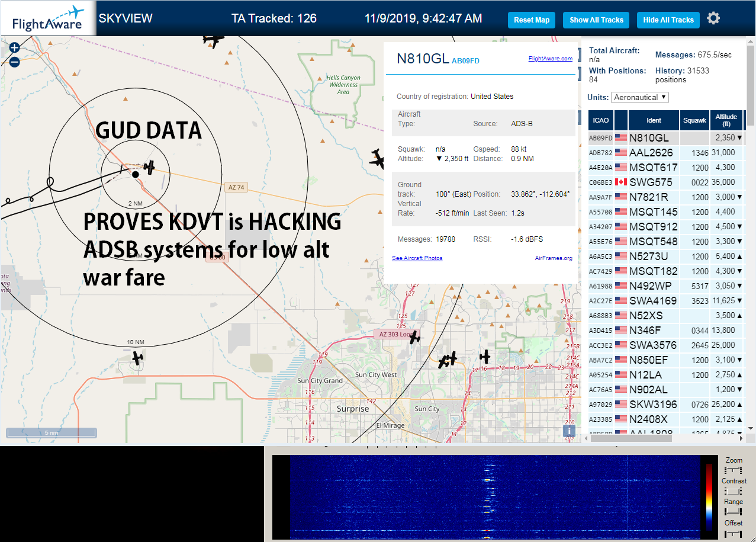Click the table scrollbar right arrow
The height and width of the screenshot is (542, 756).
(741, 438)
